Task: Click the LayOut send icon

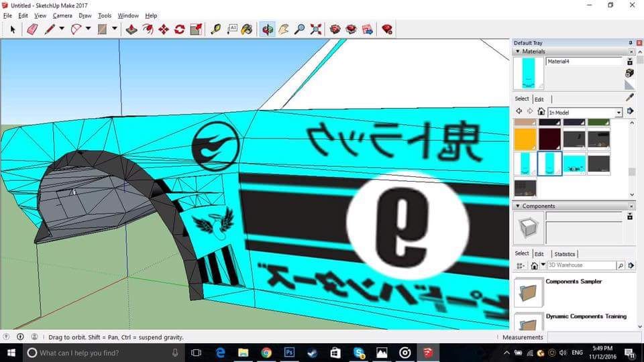Action: click(x=368, y=29)
